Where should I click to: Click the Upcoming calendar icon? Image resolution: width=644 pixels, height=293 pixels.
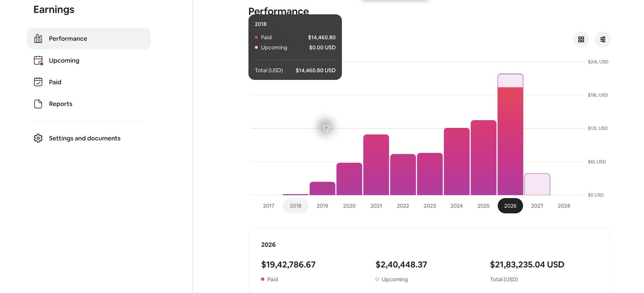point(38,60)
